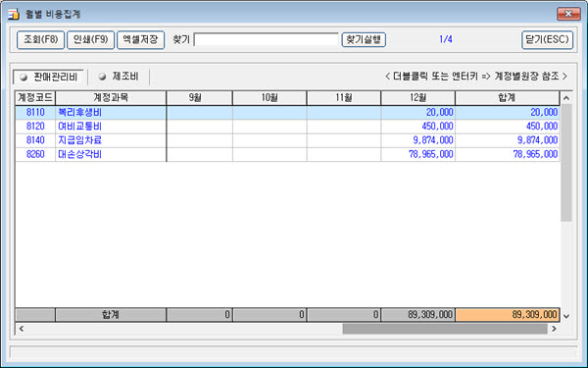Click the 12월 column header
The image size is (588, 368).
pos(418,98)
